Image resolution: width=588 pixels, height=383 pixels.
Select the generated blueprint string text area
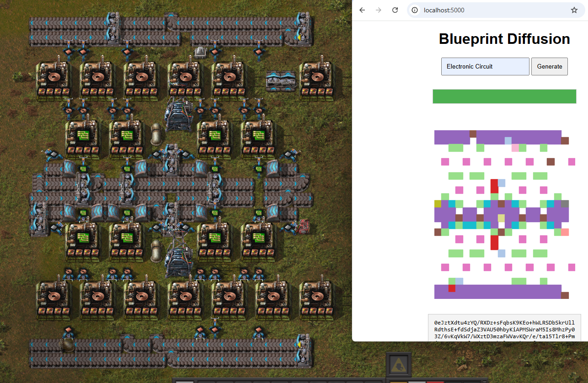(504, 328)
